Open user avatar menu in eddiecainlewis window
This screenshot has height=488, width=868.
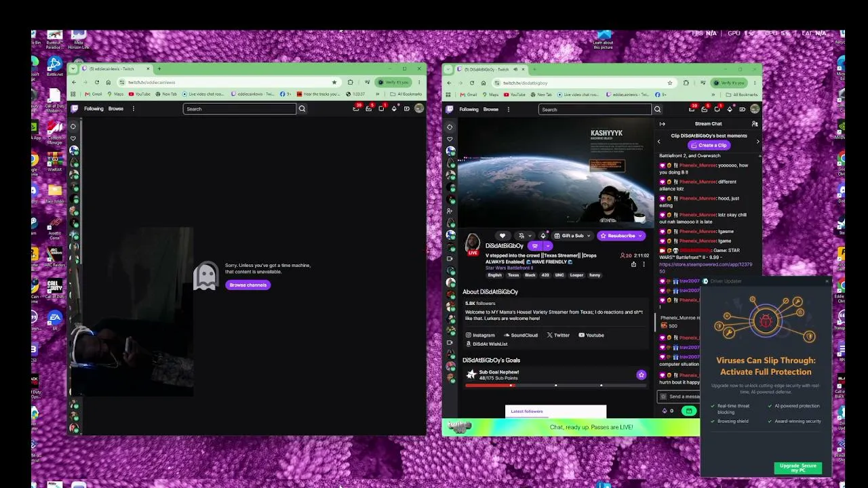click(419, 108)
